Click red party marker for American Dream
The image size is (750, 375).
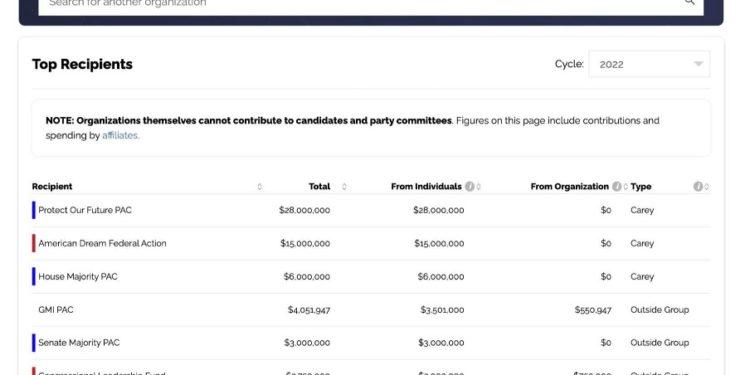tap(33, 243)
